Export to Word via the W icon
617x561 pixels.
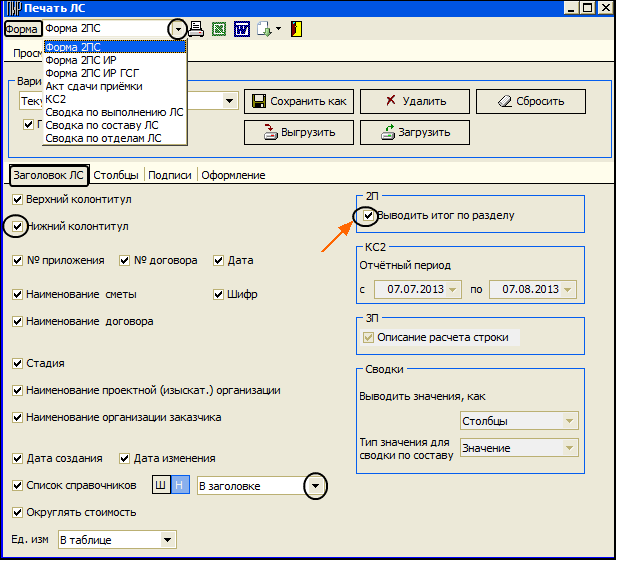click(x=241, y=29)
